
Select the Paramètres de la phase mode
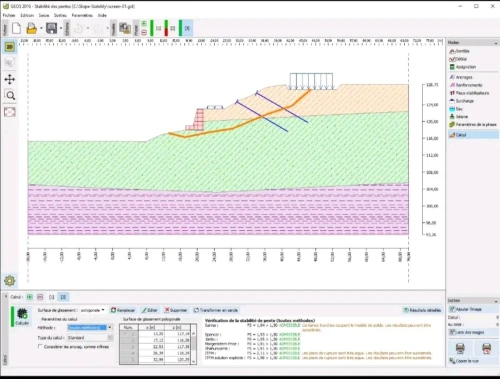[x=473, y=125]
